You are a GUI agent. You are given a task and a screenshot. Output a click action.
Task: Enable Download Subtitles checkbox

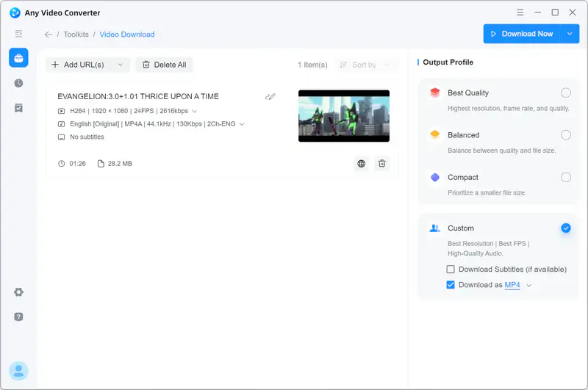click(x=451, y=270)
